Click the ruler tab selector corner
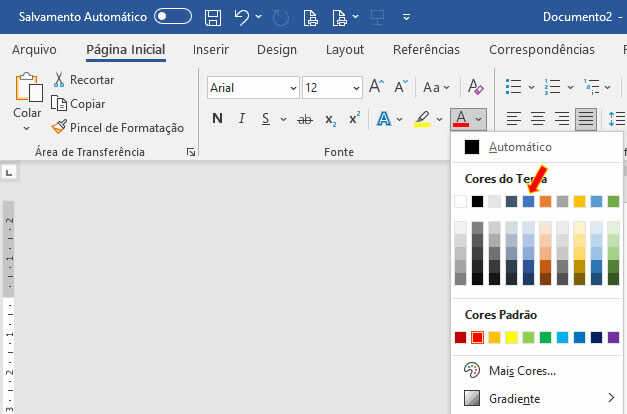 click(x=8, y=173)
